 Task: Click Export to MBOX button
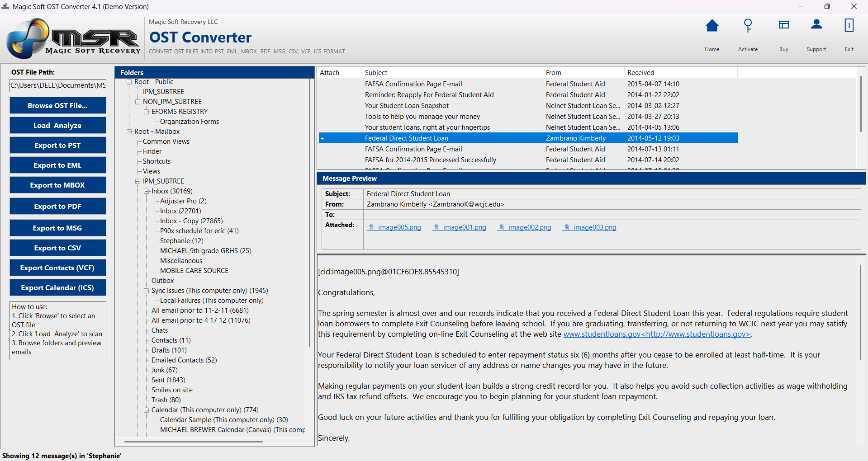coord(58,185)
